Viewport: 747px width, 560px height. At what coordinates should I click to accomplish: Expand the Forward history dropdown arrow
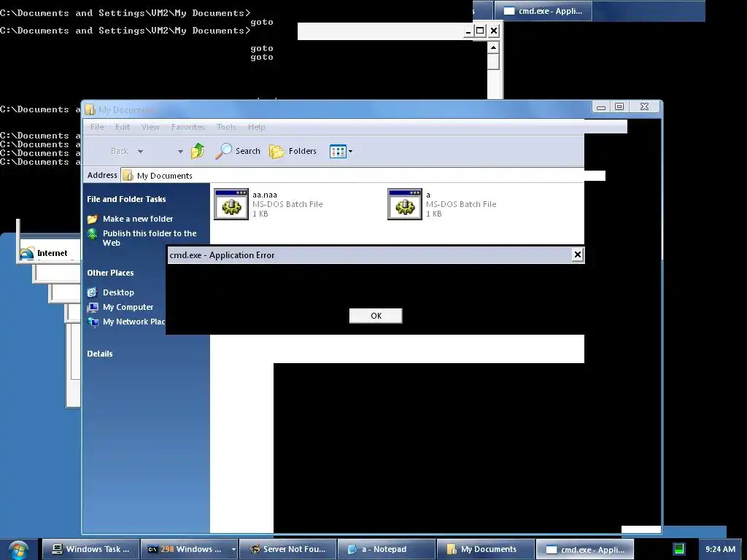[180, 152]
